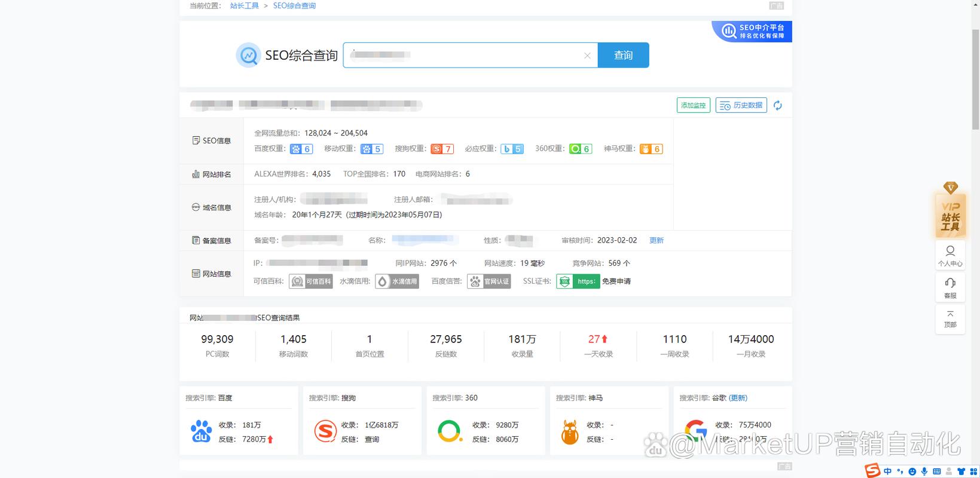Click the 必应权重 5 badge
Viewport: 980px width, 478px height.
(512, 149)
